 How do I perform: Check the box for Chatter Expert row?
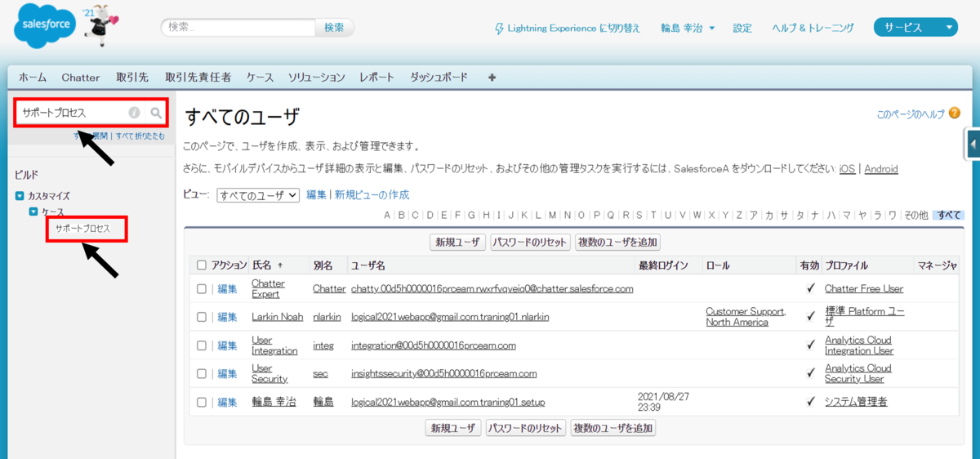(x=202, y=289)
